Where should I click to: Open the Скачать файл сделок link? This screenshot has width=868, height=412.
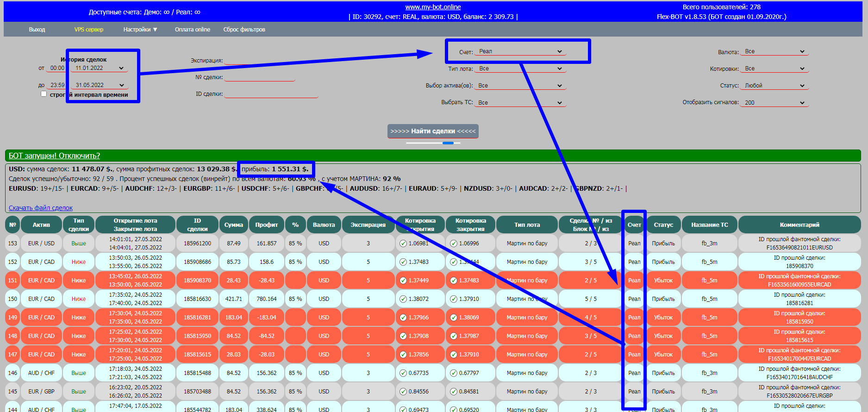tap(41, 208)
